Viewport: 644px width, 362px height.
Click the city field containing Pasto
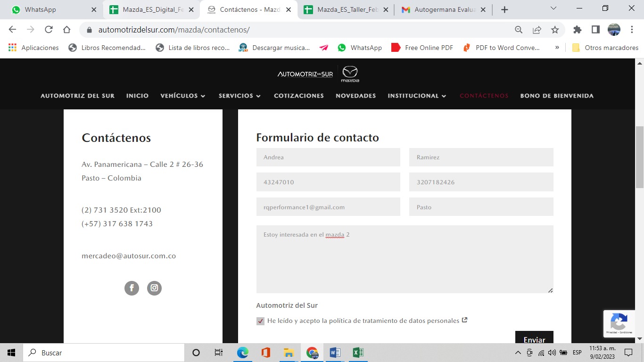click(481, 207)
